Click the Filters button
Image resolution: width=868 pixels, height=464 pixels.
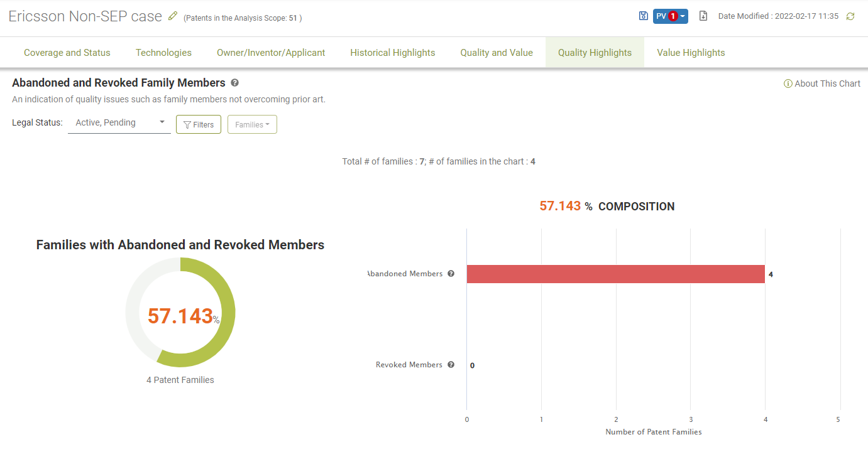(199, 124)
